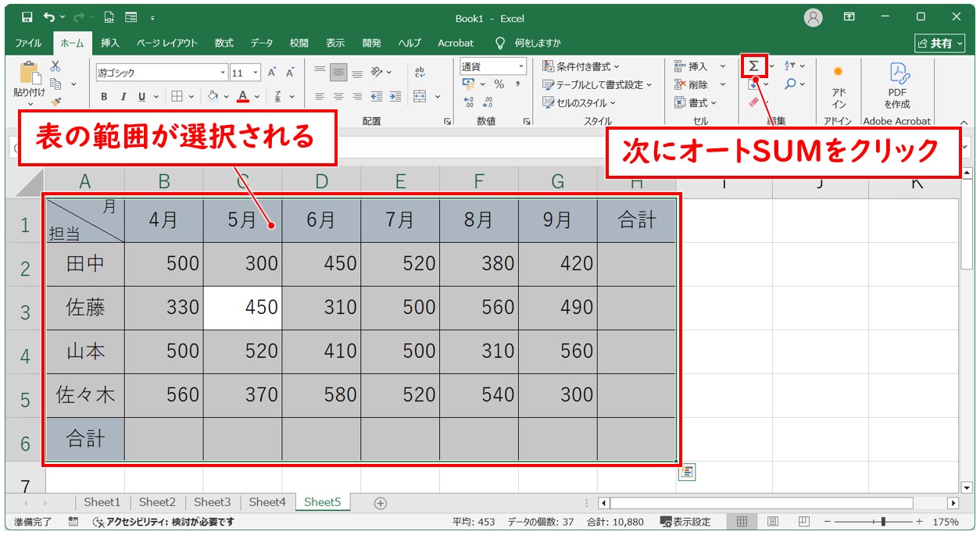
Task: Save the workbook with the floppy disk icon
Action: pyautogui.click(x=27, y=16)
